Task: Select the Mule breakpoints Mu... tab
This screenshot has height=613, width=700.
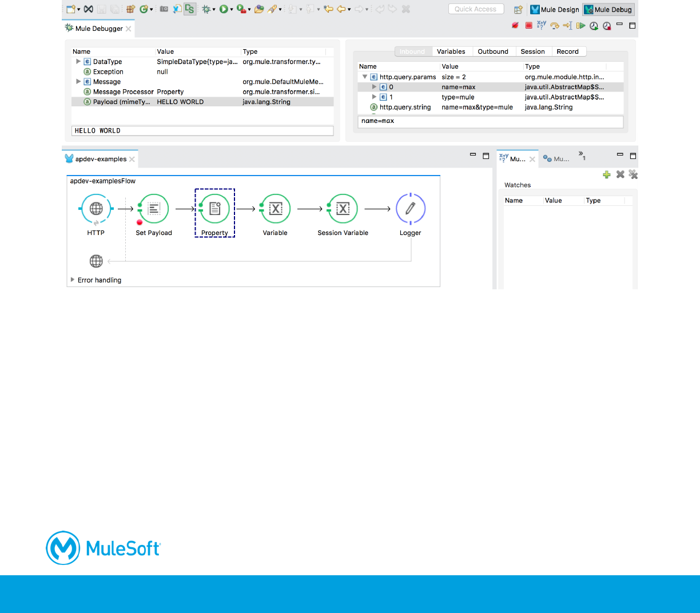Action: click(556, 159)
